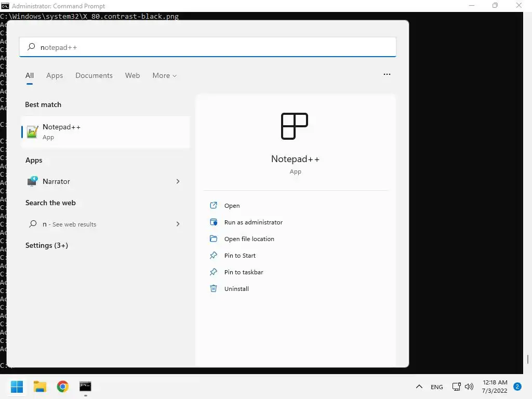Expand the Narrator result chevron
The width and height of the screenshot is (532, 399).
(178, 181)
